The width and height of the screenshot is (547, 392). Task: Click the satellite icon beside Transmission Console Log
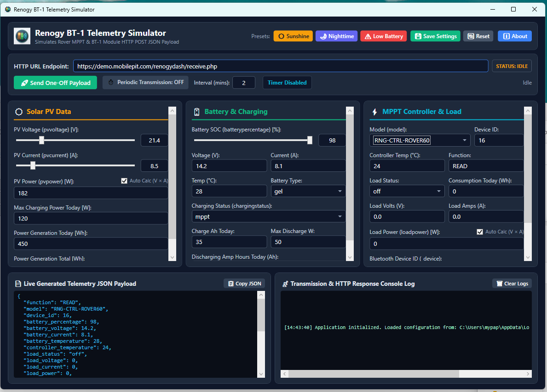coord(285,284)
